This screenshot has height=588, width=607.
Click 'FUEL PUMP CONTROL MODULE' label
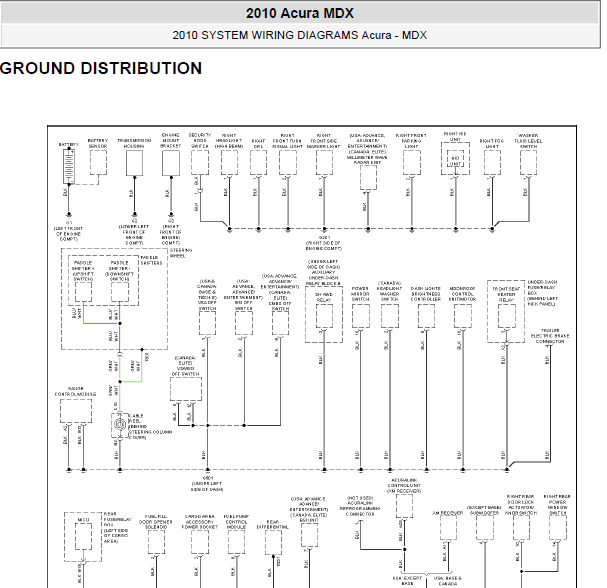236,521
